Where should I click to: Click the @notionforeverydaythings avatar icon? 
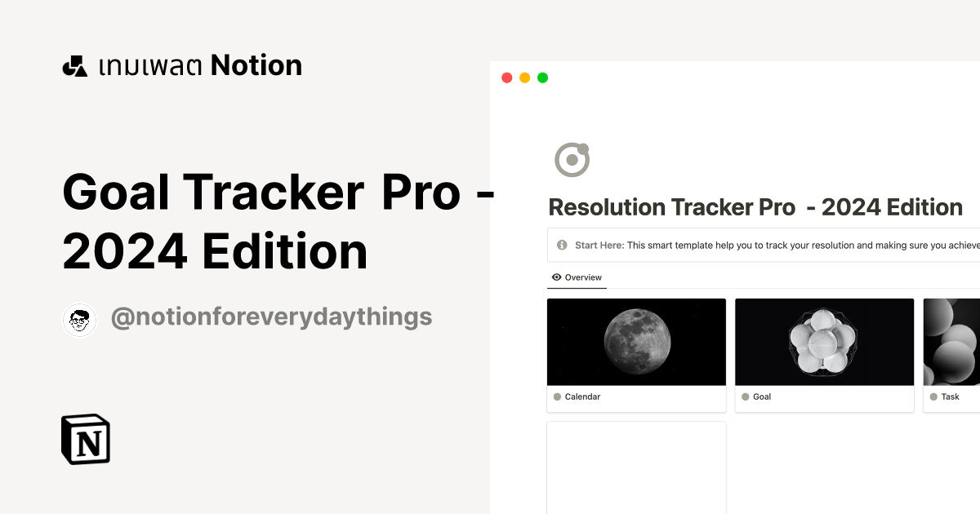point(79,319)
